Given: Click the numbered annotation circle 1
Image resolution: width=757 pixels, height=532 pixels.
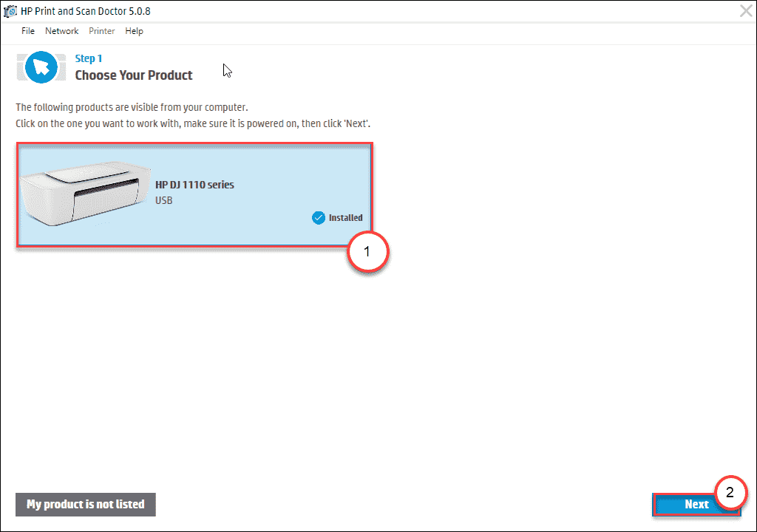Looking at the screenshot, I should 368,252.
